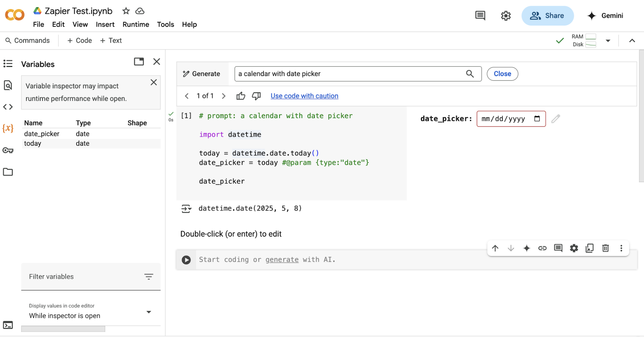The image size is (644, 337).
Task: Open the Runtime menu
Action: pyautogui.click(x=135, y=24)
